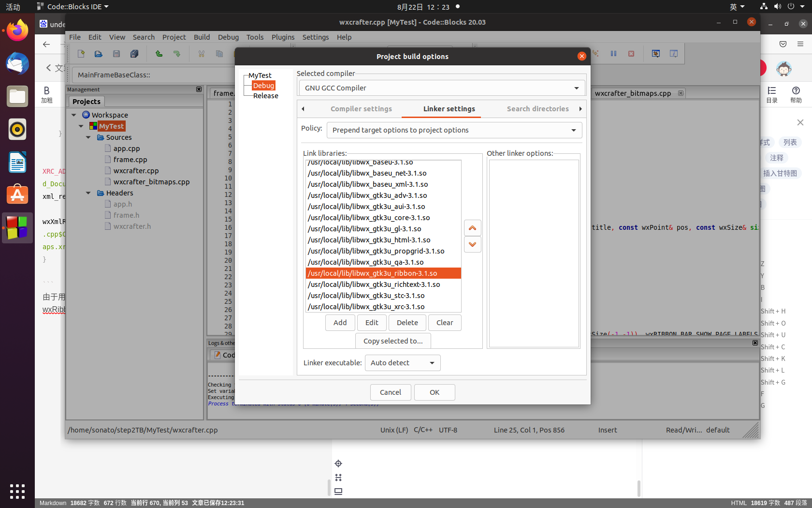Highlight libwx_gtk3u_xrc library entry
Screen dimensions: 812x508
point(365,307)
